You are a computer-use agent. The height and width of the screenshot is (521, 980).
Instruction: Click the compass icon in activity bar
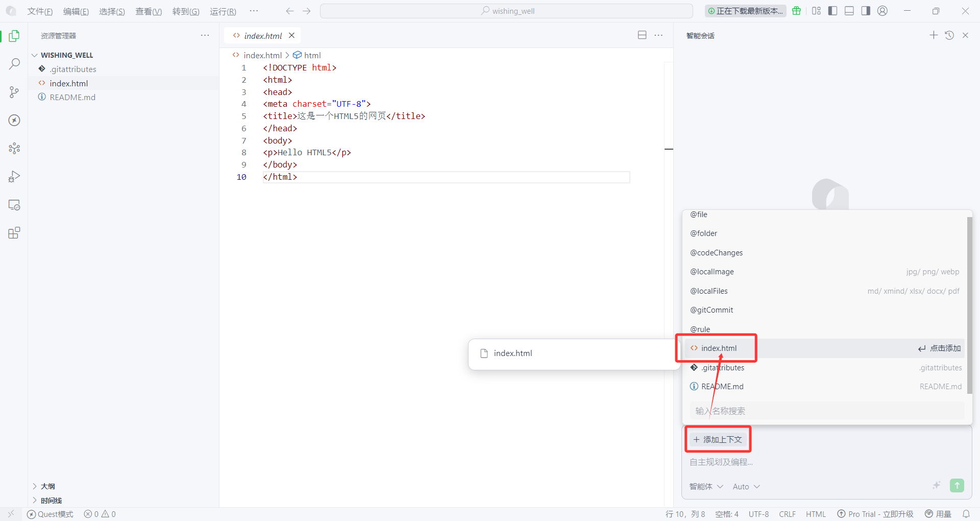tap(14, 120)
